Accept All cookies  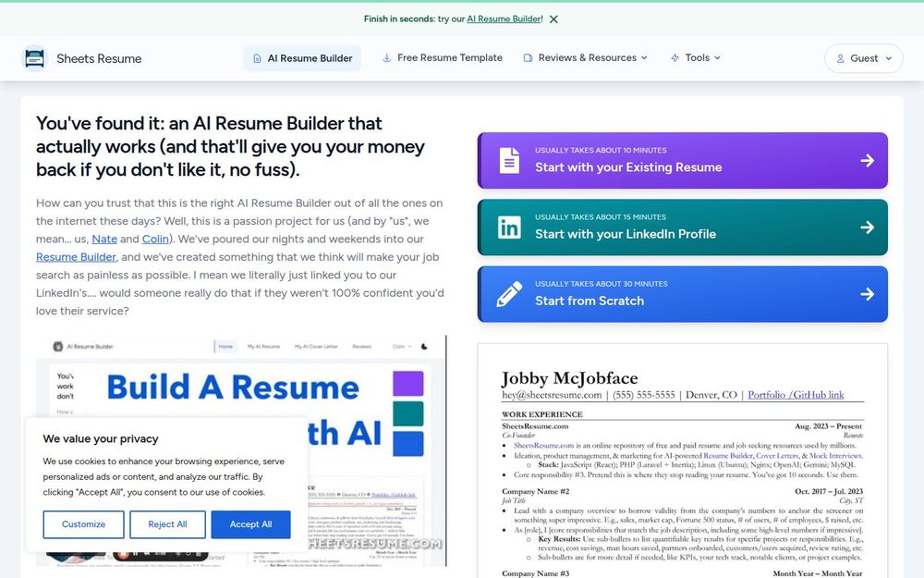tap(250, 524)
